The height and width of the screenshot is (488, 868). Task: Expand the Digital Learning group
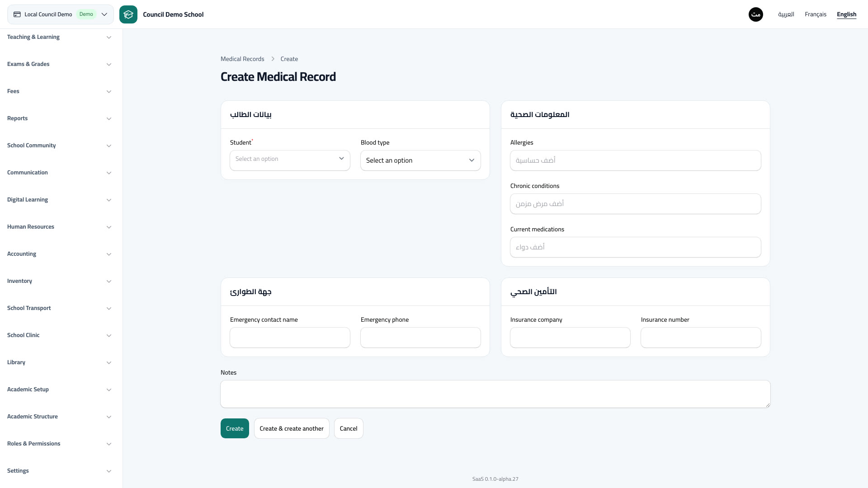pos(59,200)
